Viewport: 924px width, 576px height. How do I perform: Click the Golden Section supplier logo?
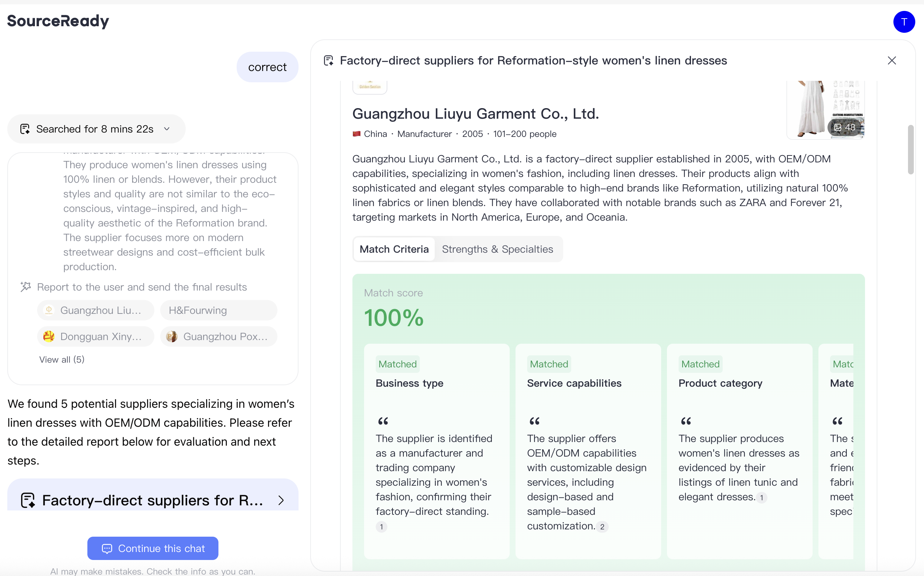pyautogui.click(x=370, y=87)
